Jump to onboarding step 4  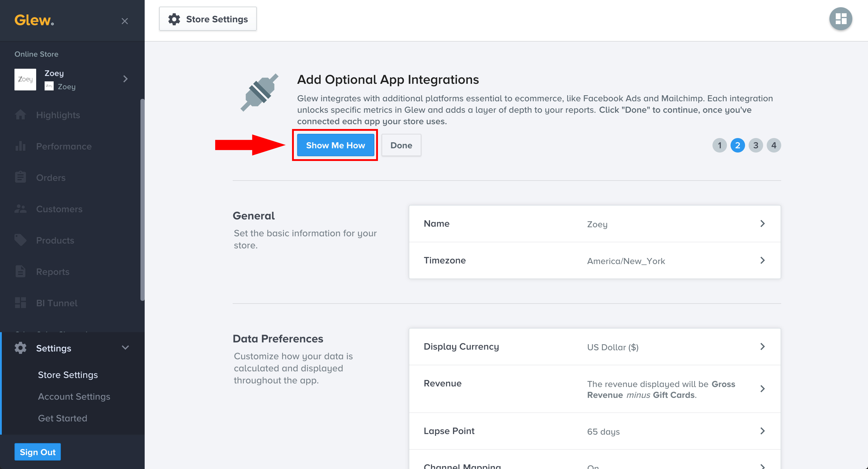pyautogui.click(x=774, y=146)
